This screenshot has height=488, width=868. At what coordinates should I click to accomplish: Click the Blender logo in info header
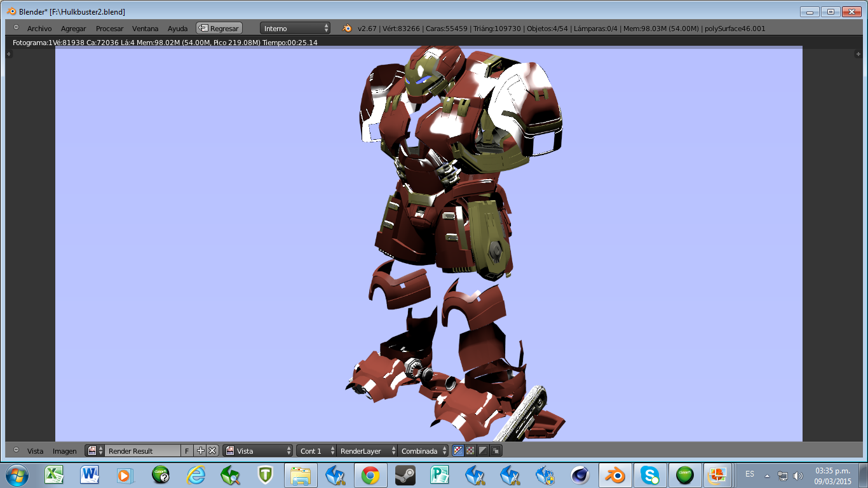pos(348,28)
